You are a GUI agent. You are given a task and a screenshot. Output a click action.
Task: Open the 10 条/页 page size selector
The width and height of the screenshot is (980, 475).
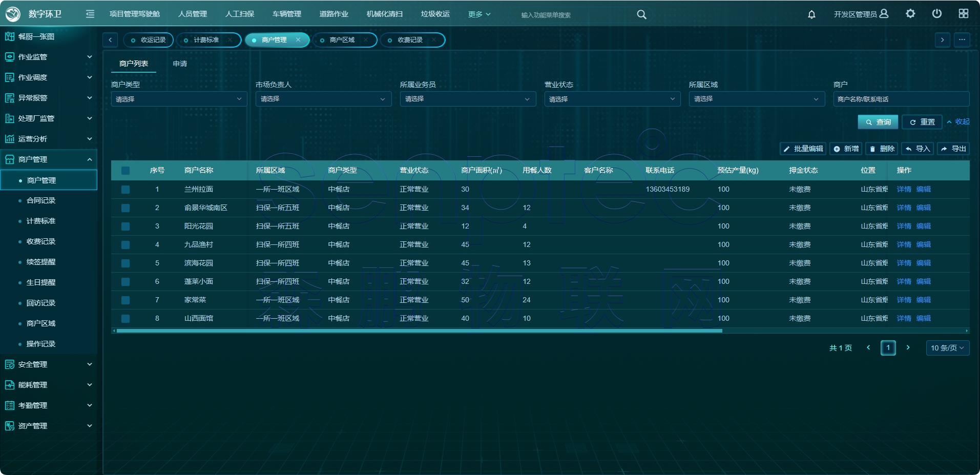point(947,348)
